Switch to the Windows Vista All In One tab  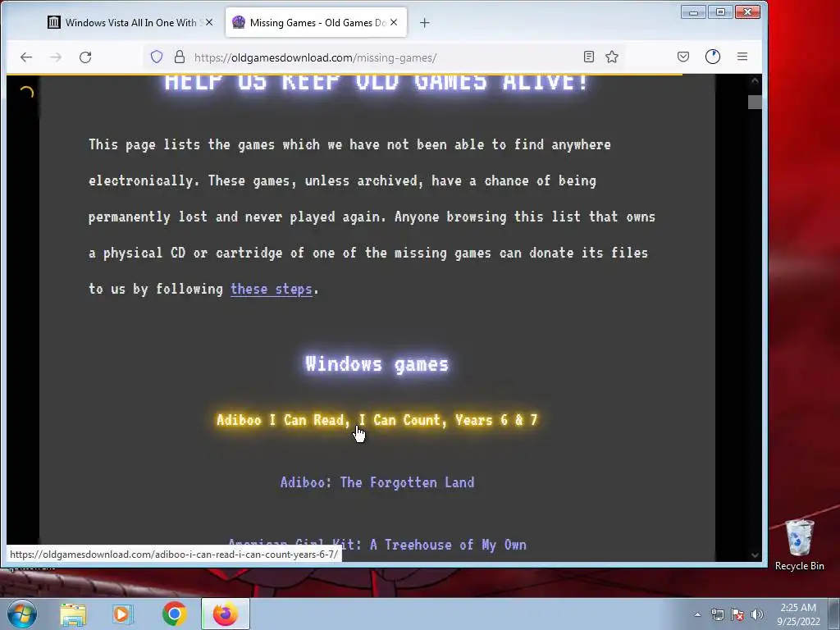pos(130,22)
